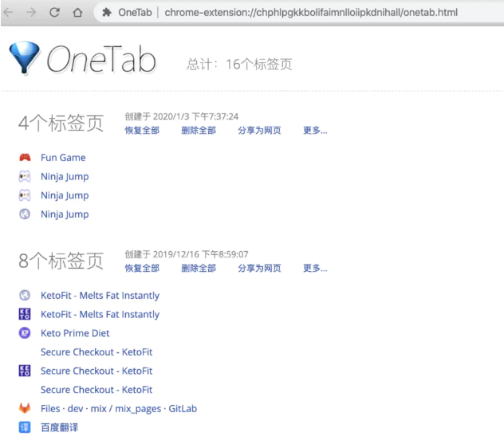Open the Keto Prime Diet link
The width and height of the screenshot is (504, 440).
pyautogui.click(x=75, y=333)
